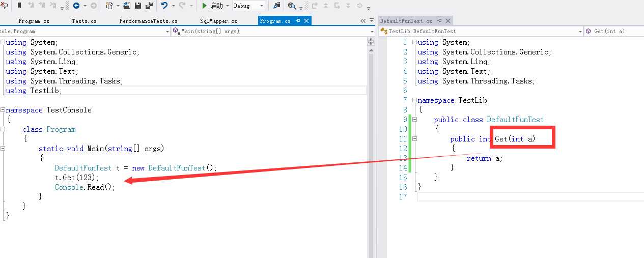Switch to the Tests.cs tab
This screenshot has width=644, height=258.
(84, 21)
